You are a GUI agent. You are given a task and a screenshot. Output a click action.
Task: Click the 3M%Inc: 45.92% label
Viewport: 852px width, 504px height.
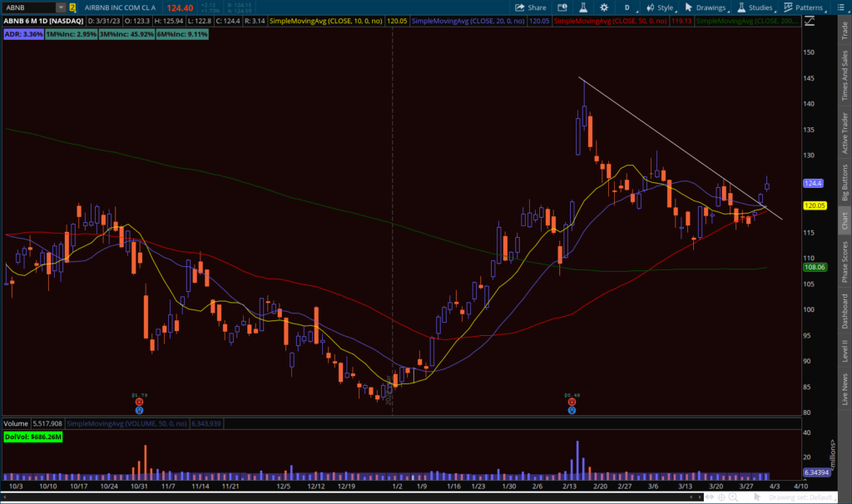pyautogui.click(x=126, y=34)
